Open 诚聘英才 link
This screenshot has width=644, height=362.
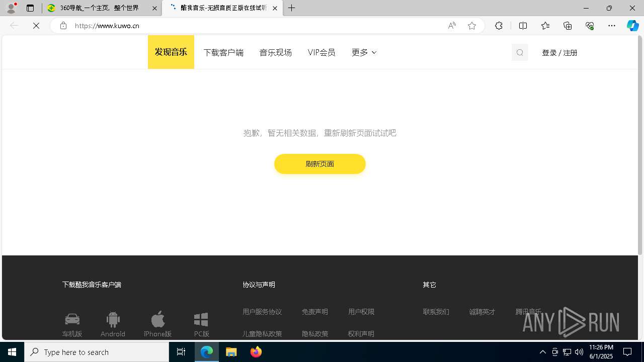pyautogui.click(x=482, y=312)
